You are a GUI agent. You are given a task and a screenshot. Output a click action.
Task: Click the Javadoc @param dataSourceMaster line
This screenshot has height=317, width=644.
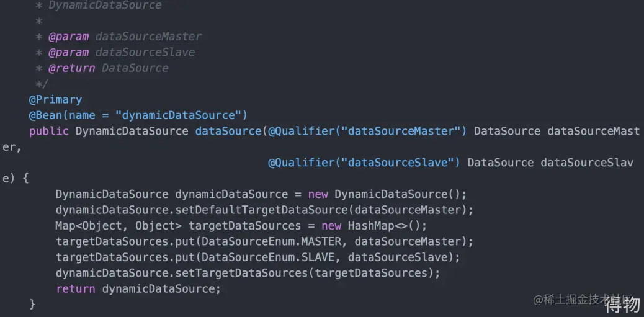[125, 37]
